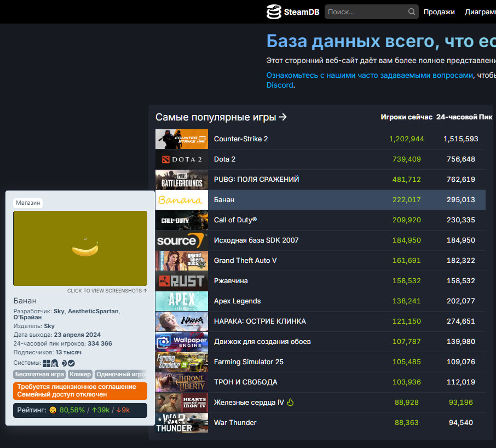This screenshot has height=448, width=496.
Task: Open the FAQ link Ознакомьтесь с нашими вопросами
Action: click(370, 75)
